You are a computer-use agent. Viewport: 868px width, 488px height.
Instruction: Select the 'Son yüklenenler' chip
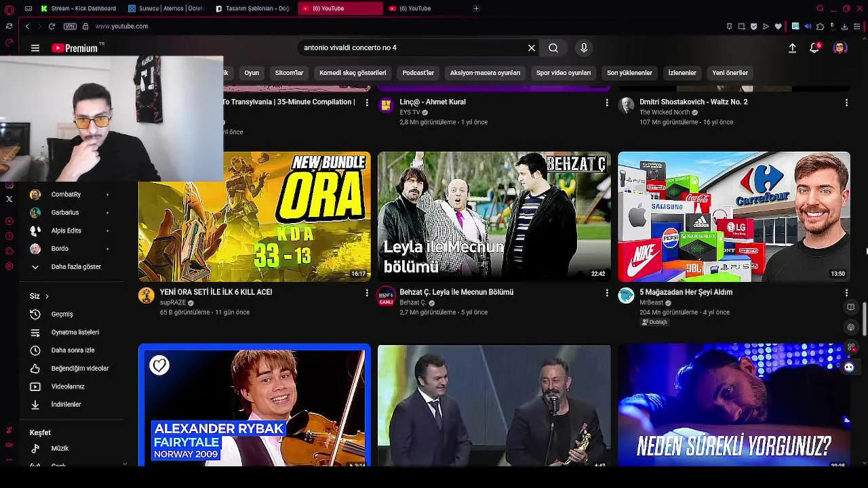pos(629,73)
